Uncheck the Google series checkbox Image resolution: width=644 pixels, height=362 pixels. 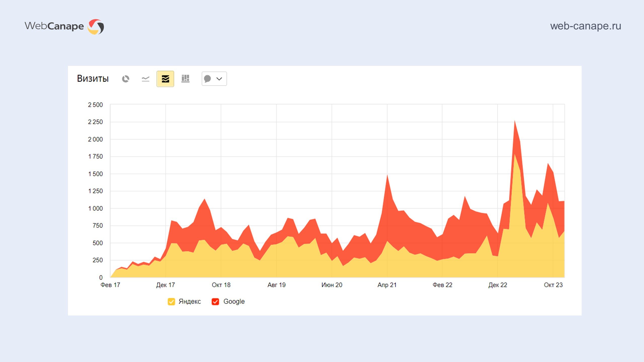pyautogui.click(x=215, y=301)
